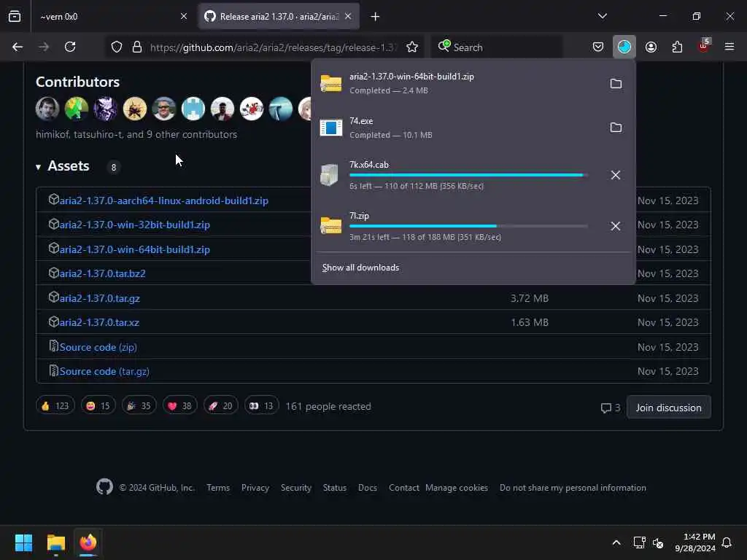
Task: Click Join discussion button
Action: [668, 408]
